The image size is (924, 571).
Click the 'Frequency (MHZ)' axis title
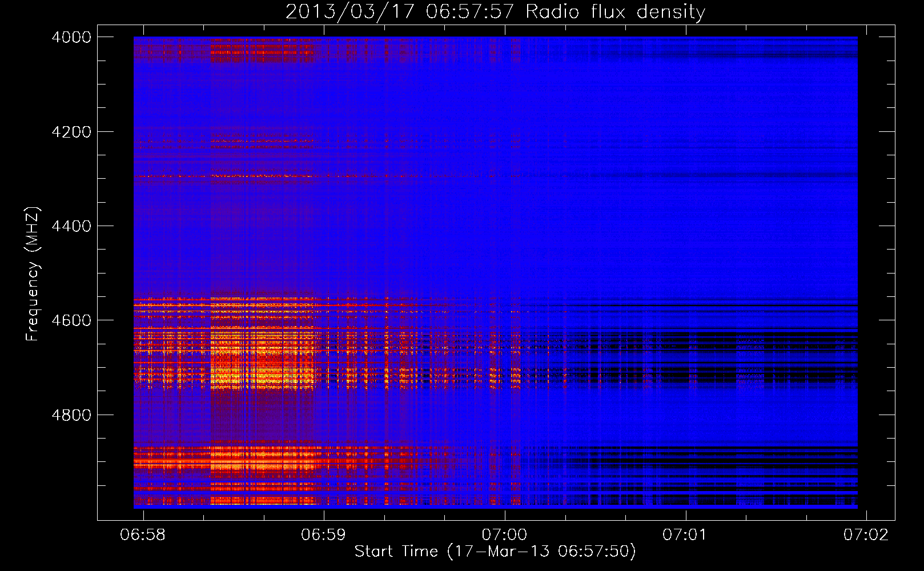click(33, 274)
